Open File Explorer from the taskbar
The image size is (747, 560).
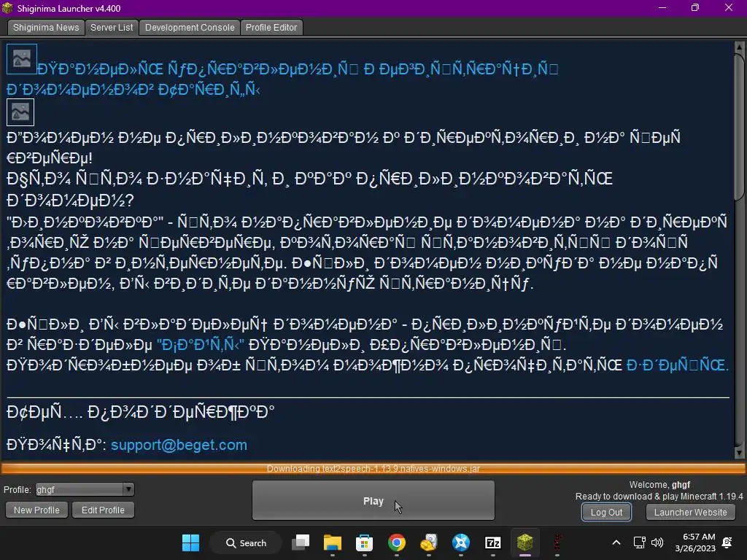pyautogui.click(x=333, y=542)
